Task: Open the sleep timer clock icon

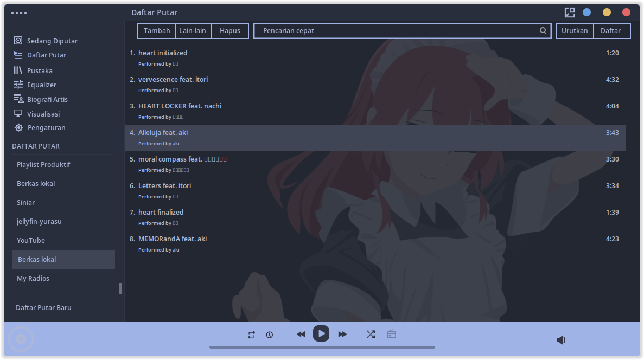Action: point(270,335)
